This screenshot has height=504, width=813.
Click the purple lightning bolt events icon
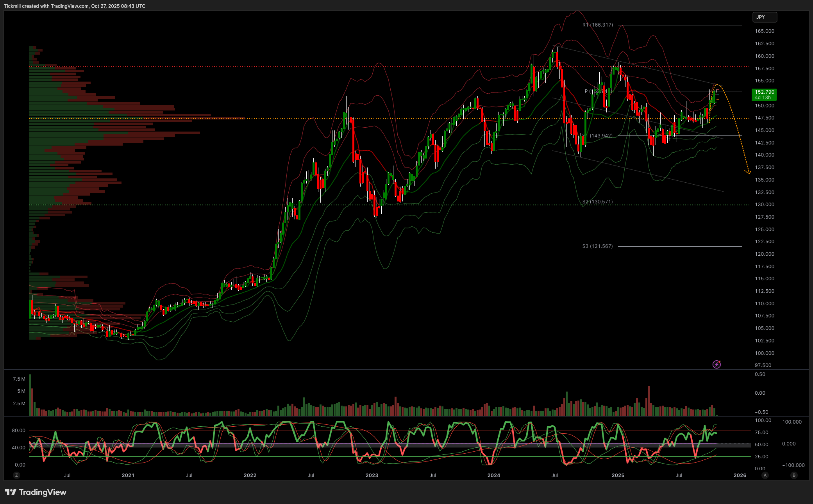(717, 364)
